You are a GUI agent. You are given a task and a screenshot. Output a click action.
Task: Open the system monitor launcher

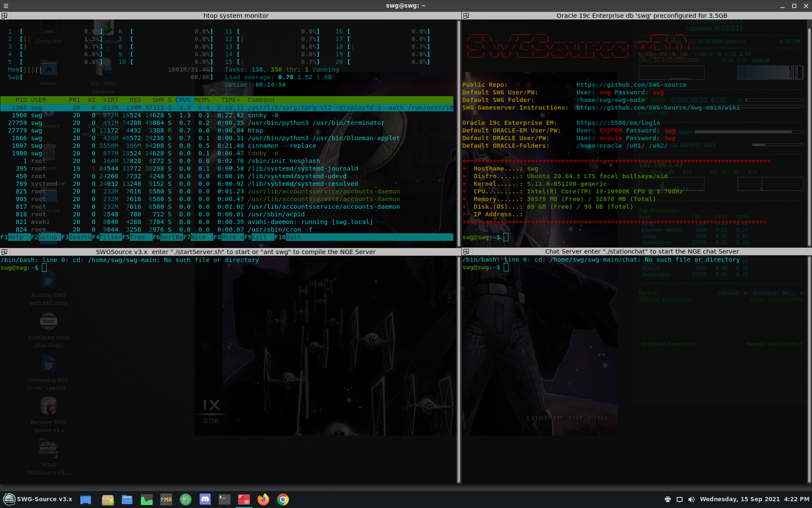pyautogui.click(x=147, y=500)
